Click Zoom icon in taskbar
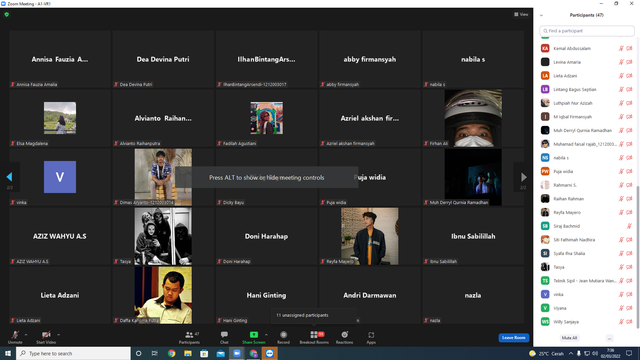Viewport: 640px width, 360px height. click(x=237, y=353)
